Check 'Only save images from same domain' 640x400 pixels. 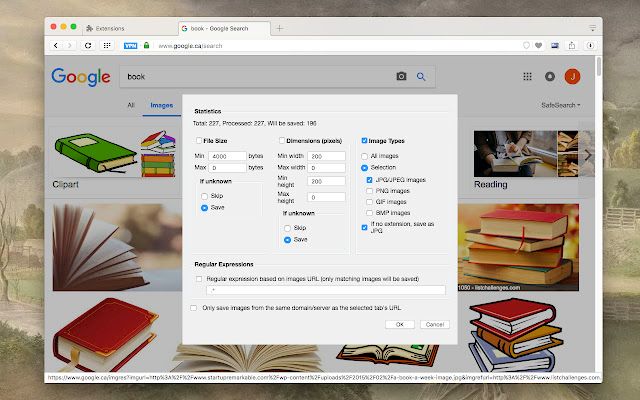click(193, 308)
